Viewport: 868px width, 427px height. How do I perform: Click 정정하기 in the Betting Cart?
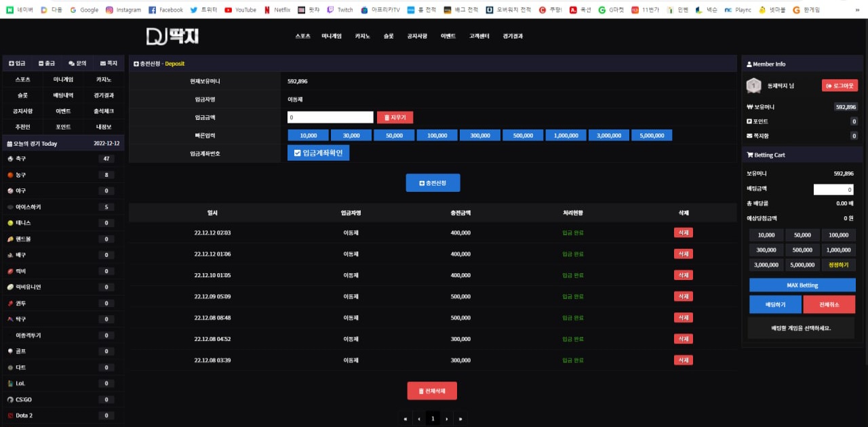point(839,265)
